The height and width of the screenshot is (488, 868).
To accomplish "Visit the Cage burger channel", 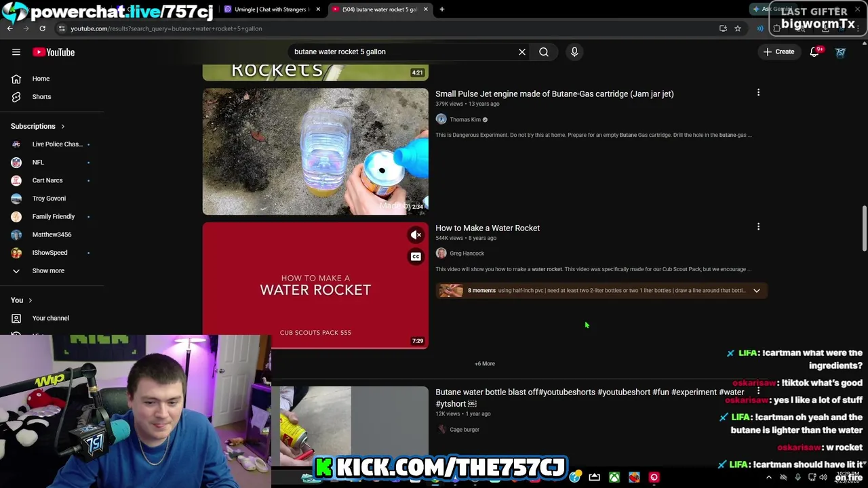I will [x=464, y=430].
